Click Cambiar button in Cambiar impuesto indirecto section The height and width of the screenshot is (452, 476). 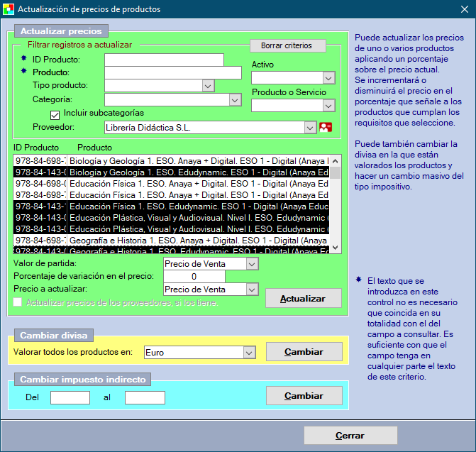(x=304, y=396)
